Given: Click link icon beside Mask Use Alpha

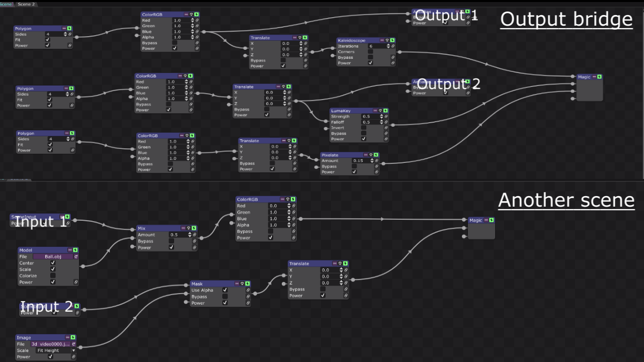Looking at the screenshot, I should pos(248,290).
